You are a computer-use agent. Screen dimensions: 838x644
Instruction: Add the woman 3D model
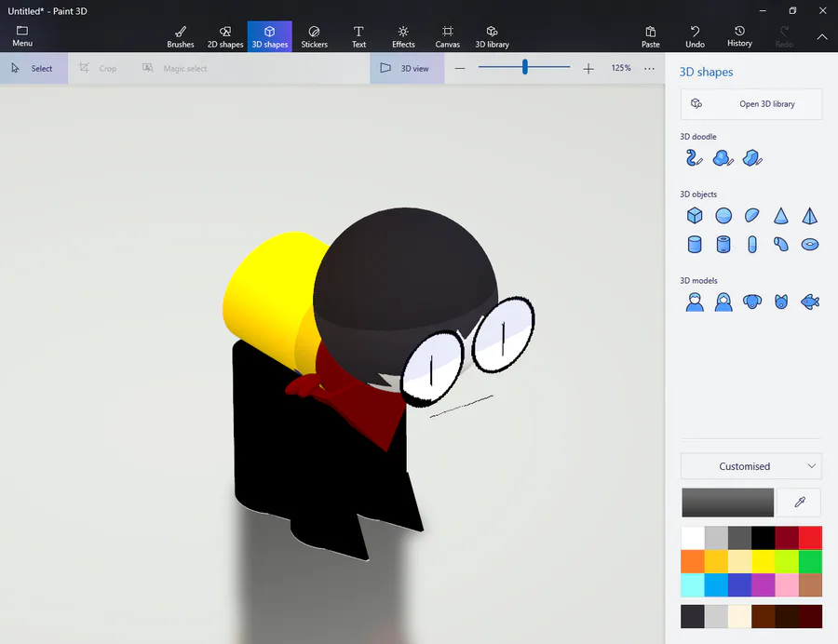[723, 302]
